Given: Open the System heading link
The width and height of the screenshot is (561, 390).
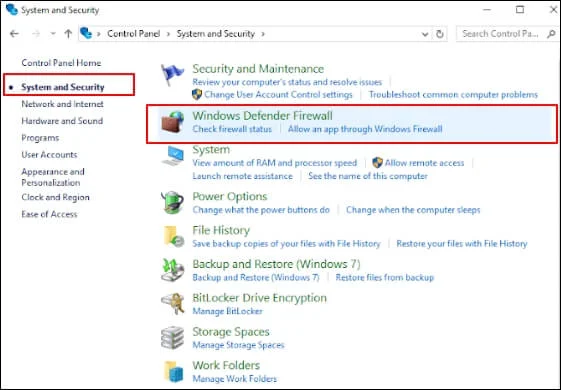Looking at the screenshot, I should click(x=211, y=150).
